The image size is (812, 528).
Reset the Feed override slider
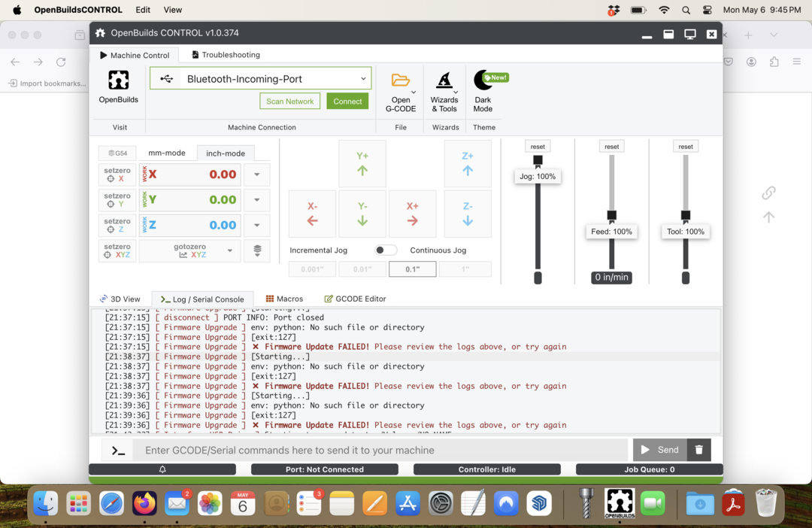point(611,147)
